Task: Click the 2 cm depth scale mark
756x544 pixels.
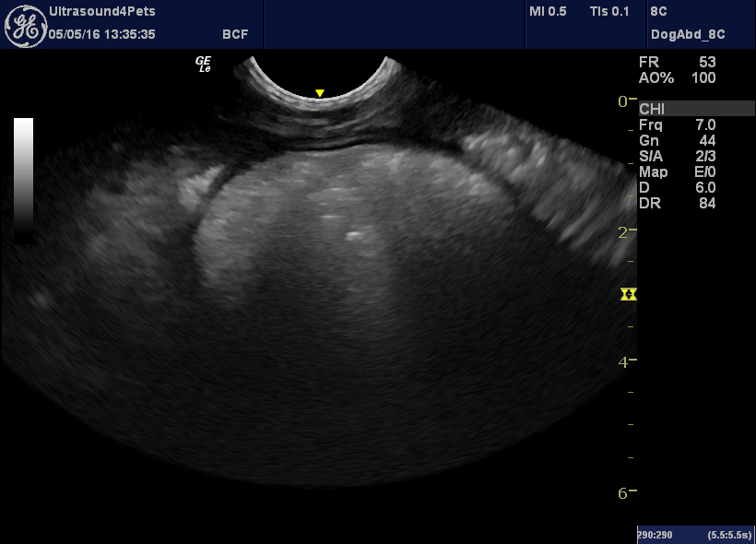Action: tap(627, 232)
